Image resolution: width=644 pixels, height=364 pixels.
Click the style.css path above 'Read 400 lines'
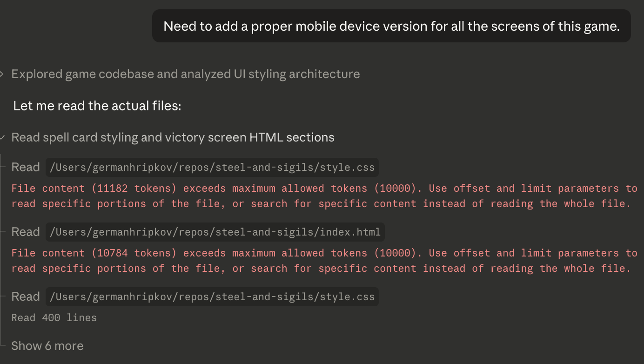[x=212, y=297]
